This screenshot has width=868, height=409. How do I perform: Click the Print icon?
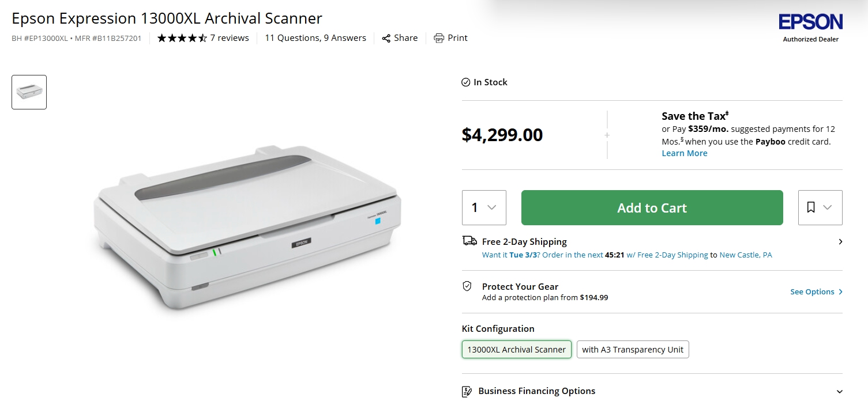[439, 38]
